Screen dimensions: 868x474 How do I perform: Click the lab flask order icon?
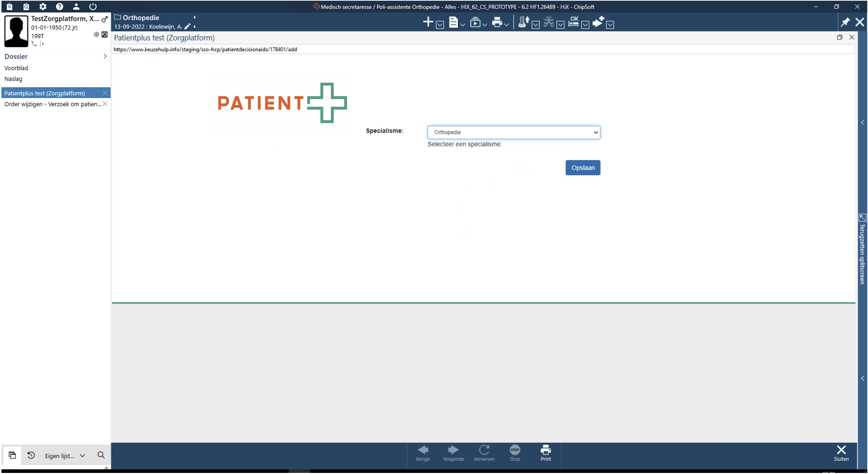(523, 23)
